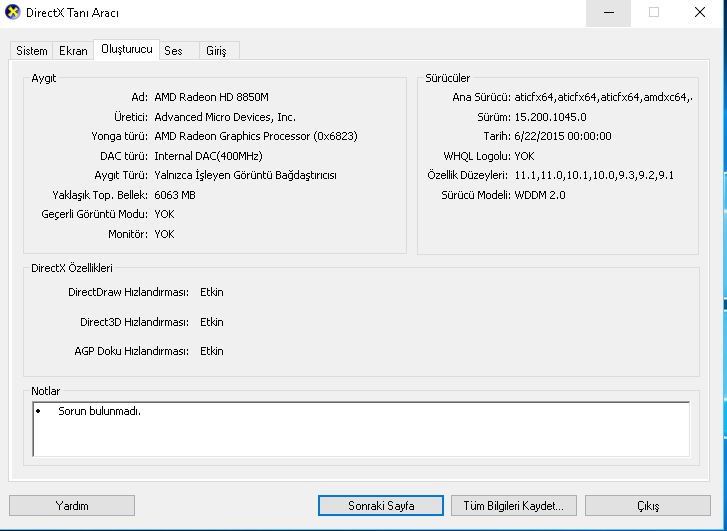Click the Ana Sürücü value 'aticfx64,aticfx64...'
727x531 pixels.
point(604,97)
